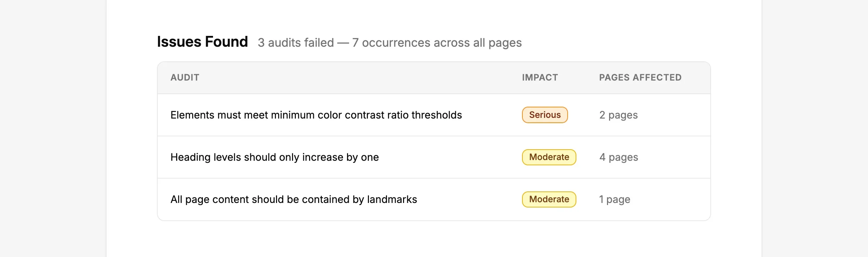Open the landmarks audit row
868x257 pixels.
coord(294,199)
